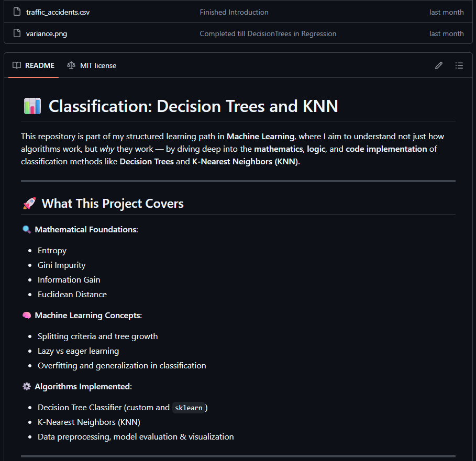Open the variance.png file
The image size is (476, 461).
(47, 33)
